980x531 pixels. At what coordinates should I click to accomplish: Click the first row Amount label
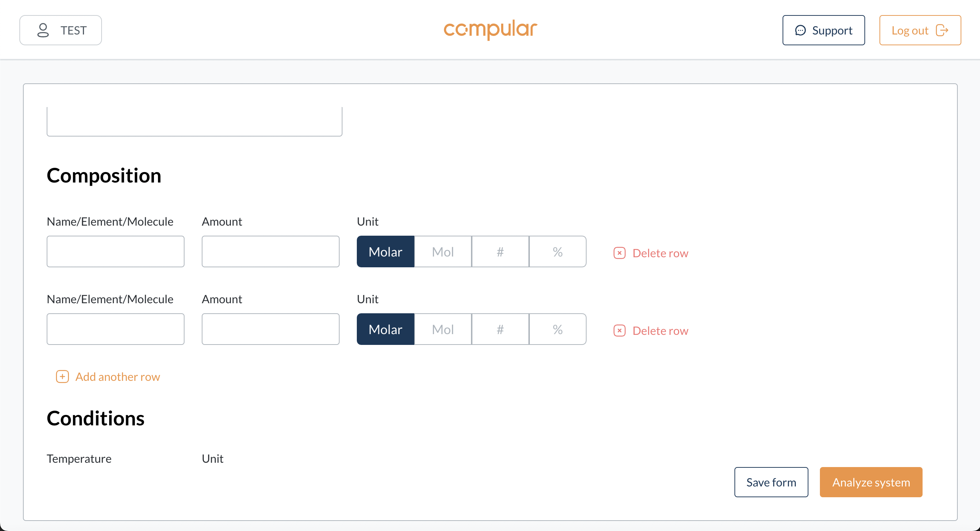click(222, 222)
